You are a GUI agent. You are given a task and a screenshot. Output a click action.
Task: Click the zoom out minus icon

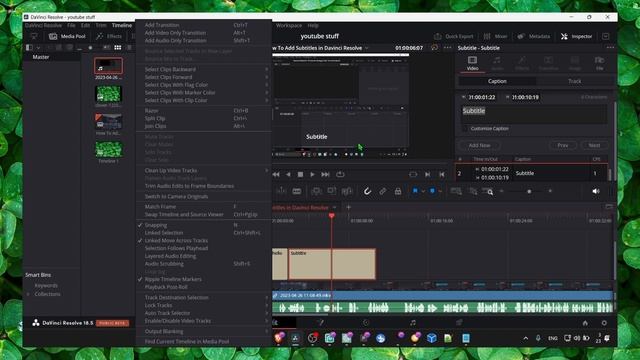click(502, 191)
